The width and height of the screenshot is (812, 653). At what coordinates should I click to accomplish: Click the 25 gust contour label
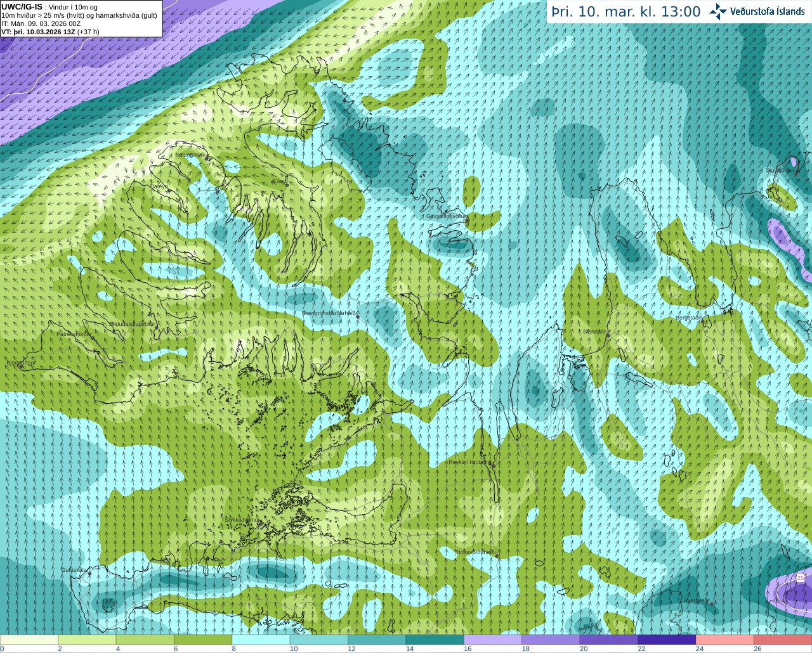click(801, 578)
